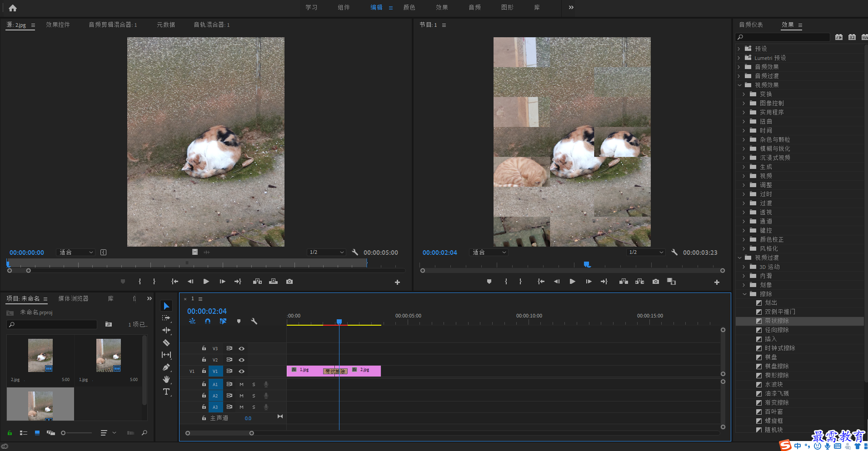Click Insert button in Source monitor
The width and height of the screenshot is (868, 451).
(x=257, y=282)
